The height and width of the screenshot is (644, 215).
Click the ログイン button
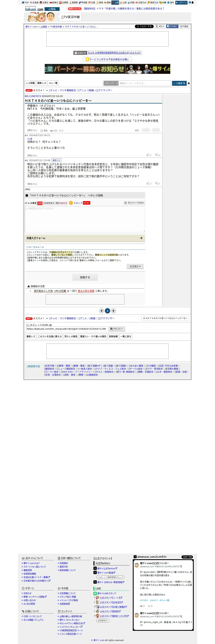click(181, 3)
